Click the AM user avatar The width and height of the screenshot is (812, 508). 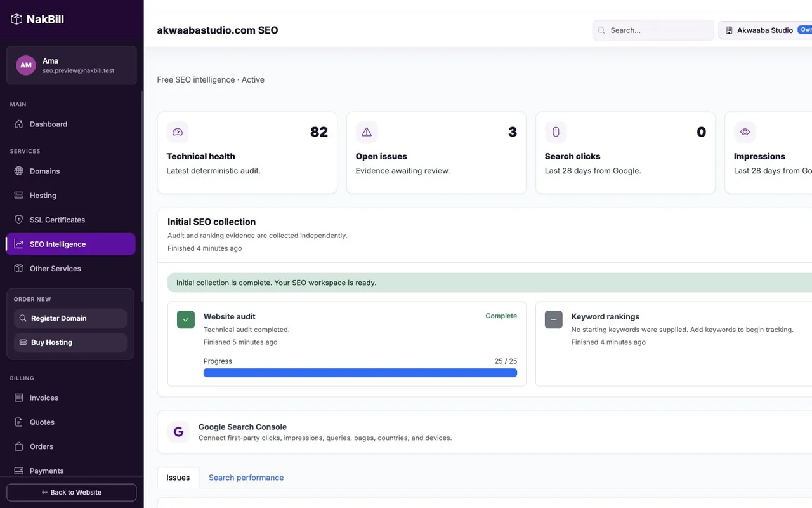click(26, 65)
